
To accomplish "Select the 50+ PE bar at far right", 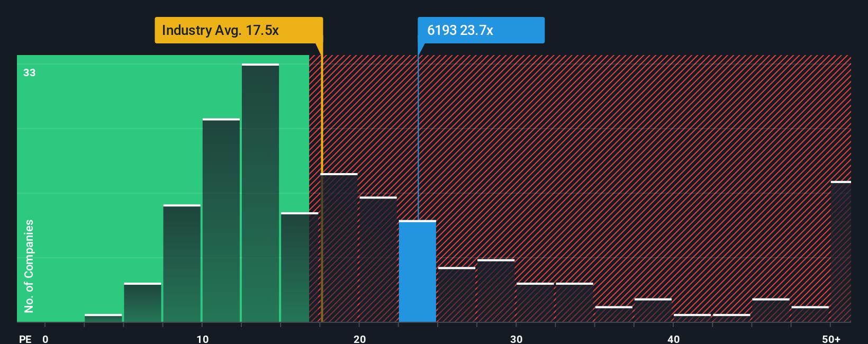I will [x=841, y=251].
